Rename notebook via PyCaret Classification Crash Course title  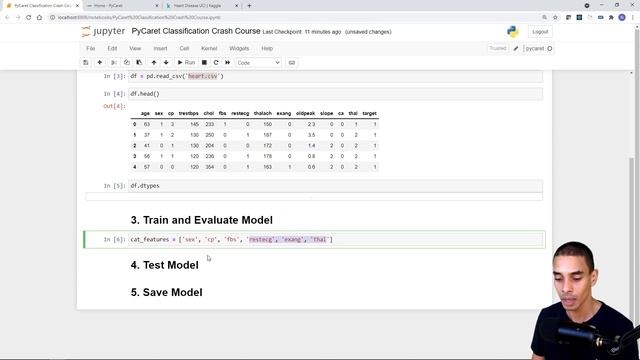(196, 31)
